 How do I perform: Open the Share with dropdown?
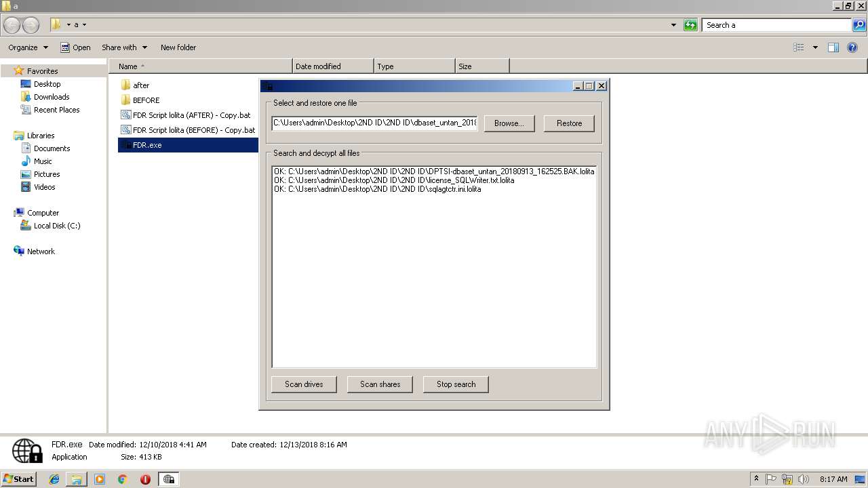point(124,47)
